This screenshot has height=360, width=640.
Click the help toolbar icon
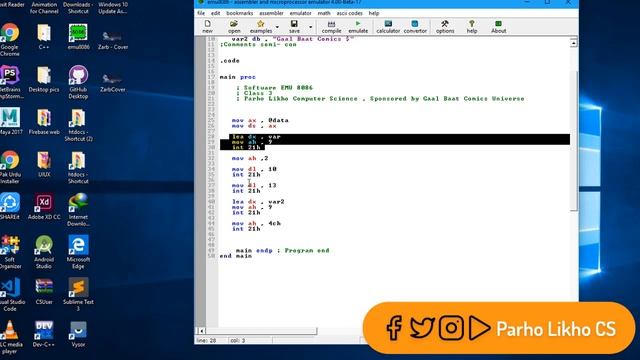tap(472, 27)
